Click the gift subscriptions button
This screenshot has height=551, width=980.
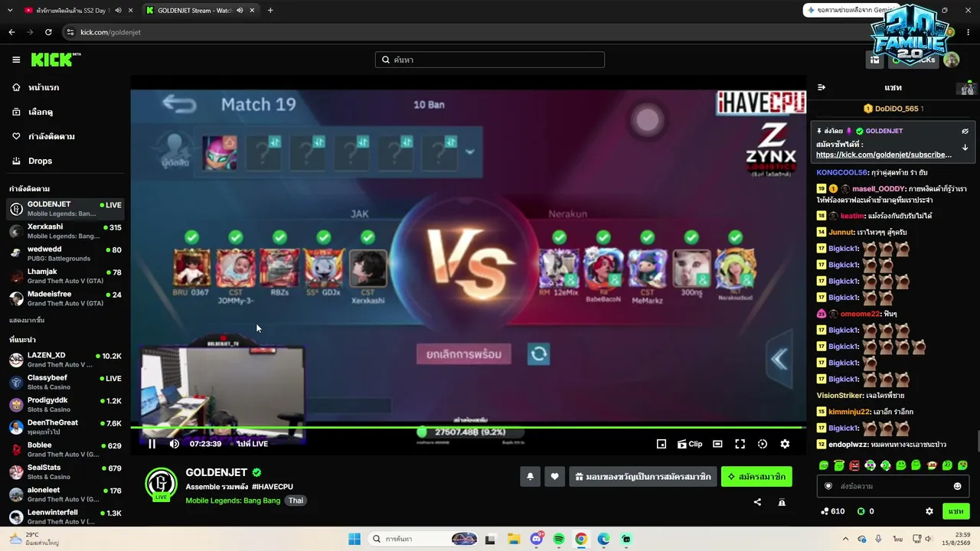pos(643,477)
